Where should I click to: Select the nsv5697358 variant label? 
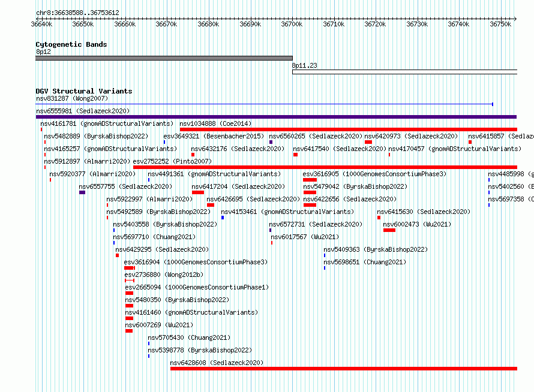[x=511, y=199]
